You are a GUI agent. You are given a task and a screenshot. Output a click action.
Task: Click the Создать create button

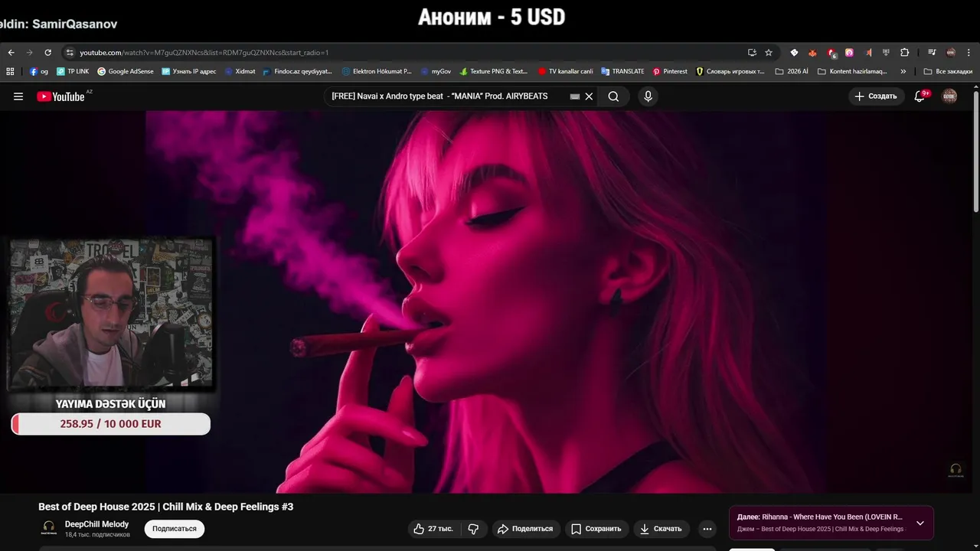point(876,96)
